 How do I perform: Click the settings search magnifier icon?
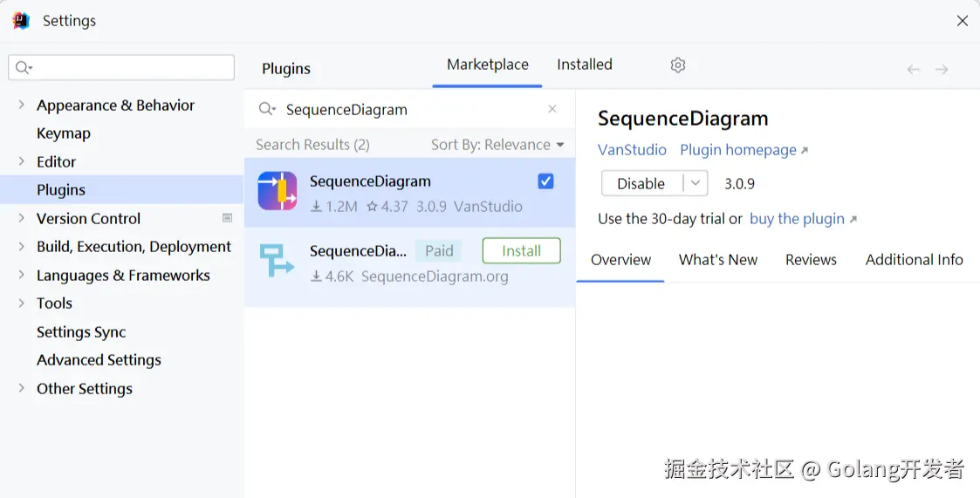[24, 67]
